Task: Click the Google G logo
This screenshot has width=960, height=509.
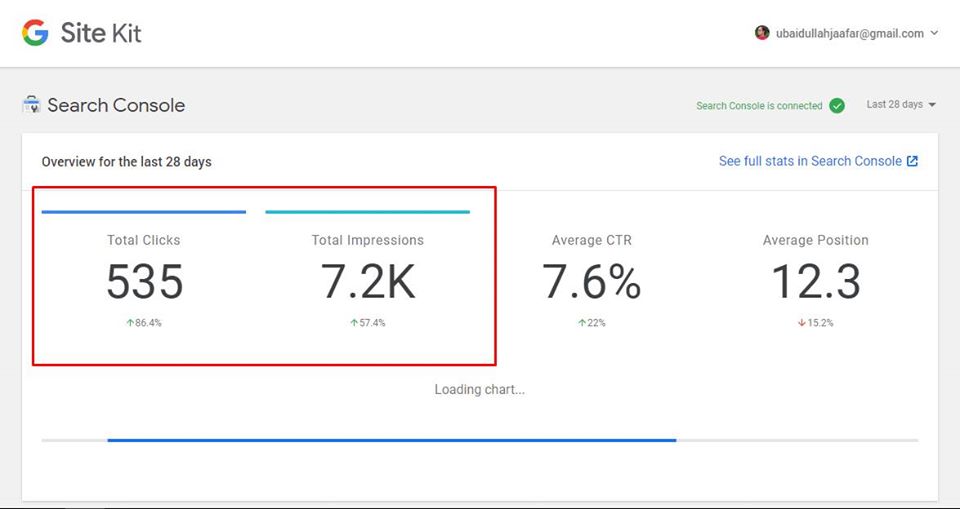Action: click(x=35, y=32)
